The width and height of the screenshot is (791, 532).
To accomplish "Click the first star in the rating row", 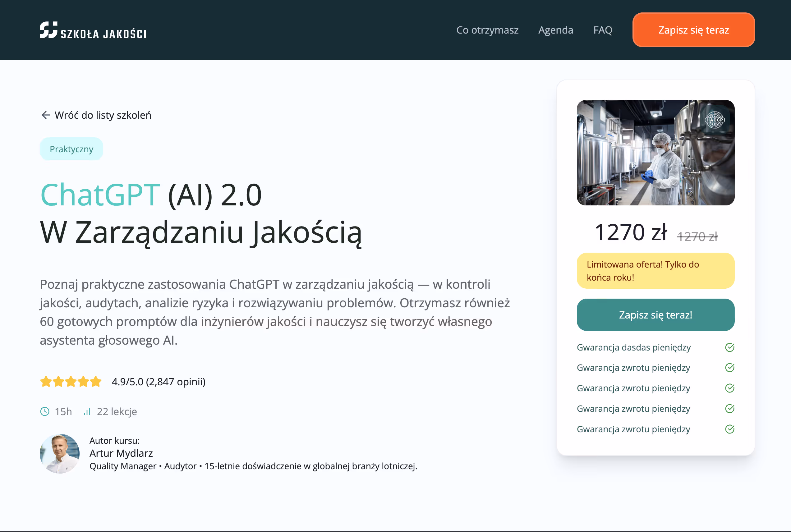I will (46, 381).
